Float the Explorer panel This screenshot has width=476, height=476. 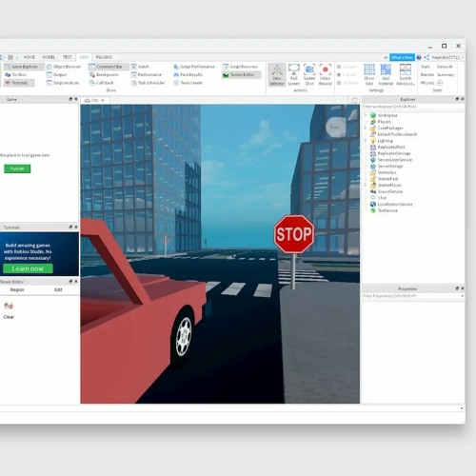point(457,99)
